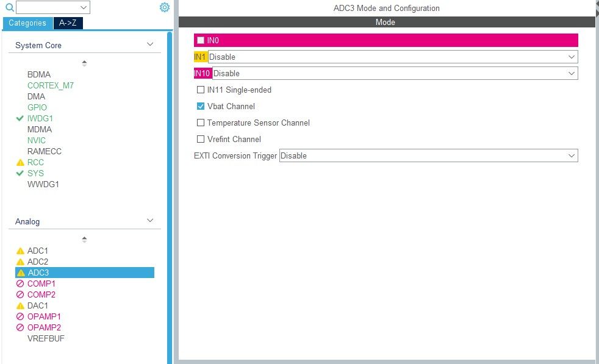Enable Temperature Sensor Channel checkbox
Viewport: 599px width, 364px height.
(x=201, y=123)
